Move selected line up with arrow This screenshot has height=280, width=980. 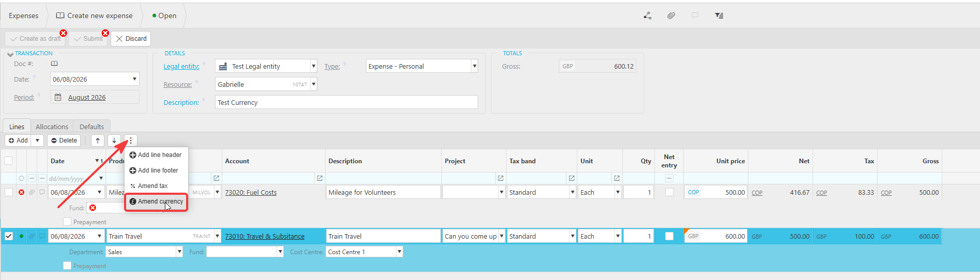(x=98, y=141)
